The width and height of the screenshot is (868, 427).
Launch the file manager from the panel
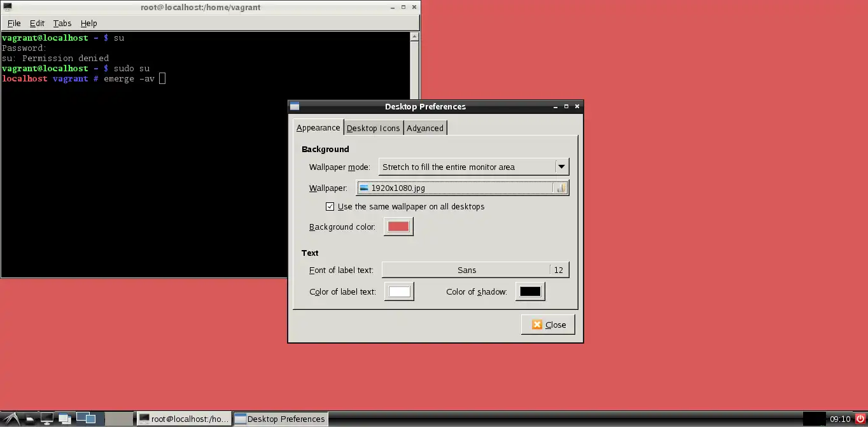point(30,419)
